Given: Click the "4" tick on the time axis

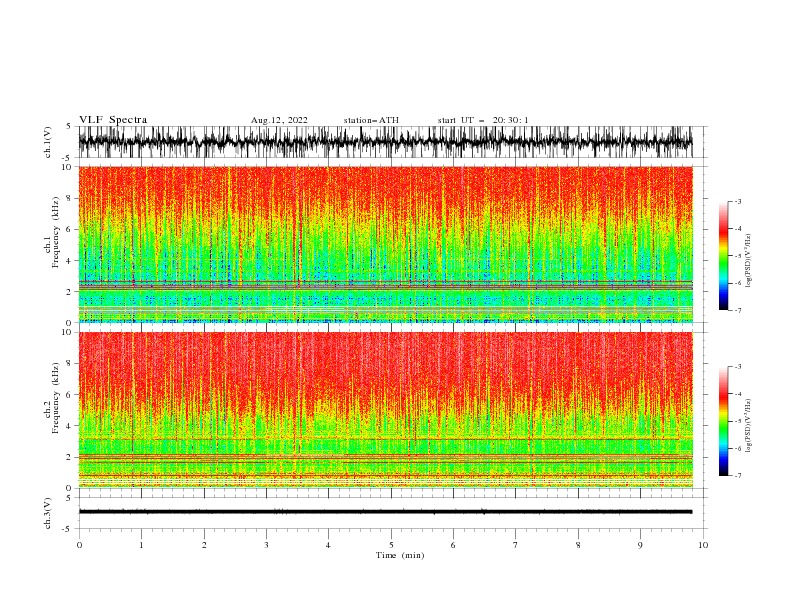Looking at the screenshot, I should point(328,545).
